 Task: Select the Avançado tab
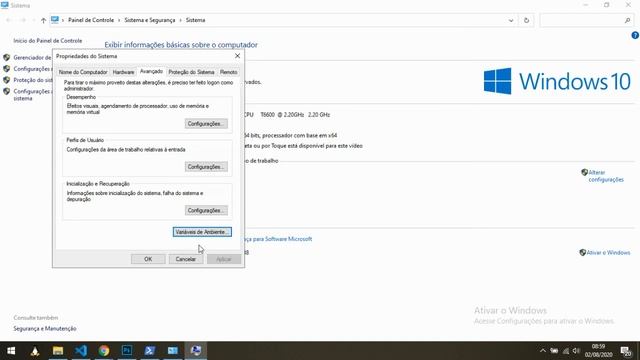point(151,71)
